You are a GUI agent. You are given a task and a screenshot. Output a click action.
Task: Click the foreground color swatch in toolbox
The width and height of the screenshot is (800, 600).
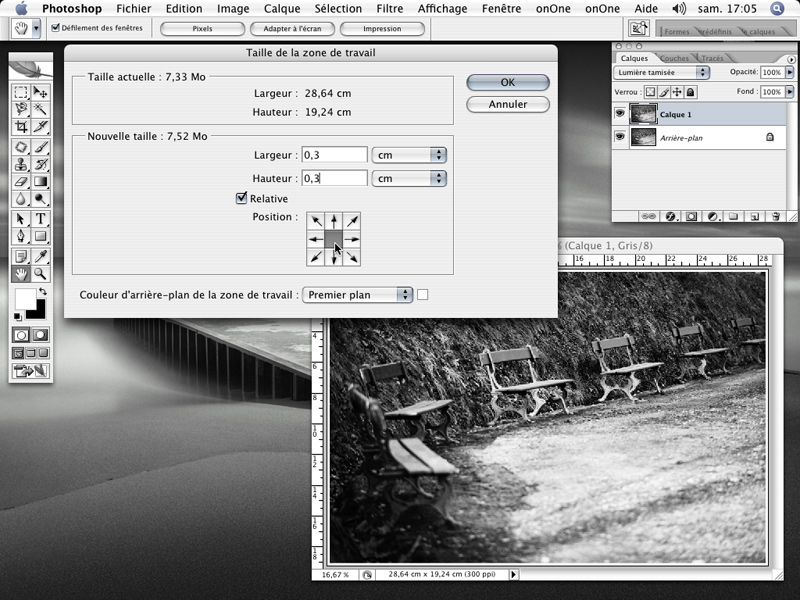pyautogui.click(x=24, y=297)
